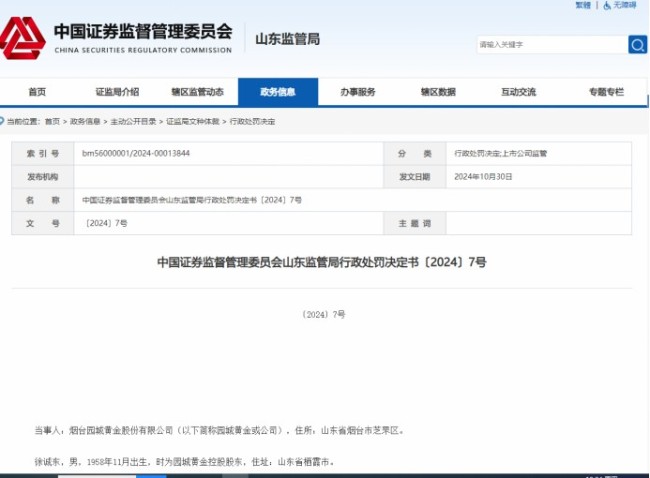Click the centered 〔2024〕7号 subtitle

(x=324, y=315)
